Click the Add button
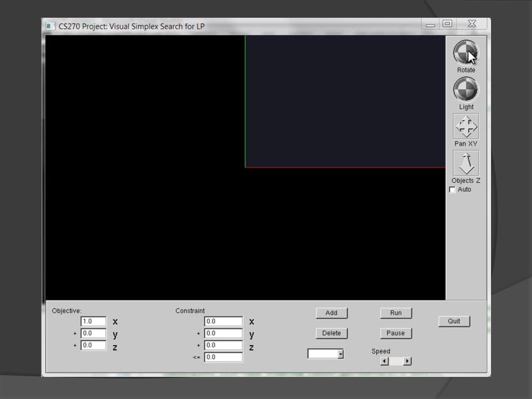 [331, 313]
